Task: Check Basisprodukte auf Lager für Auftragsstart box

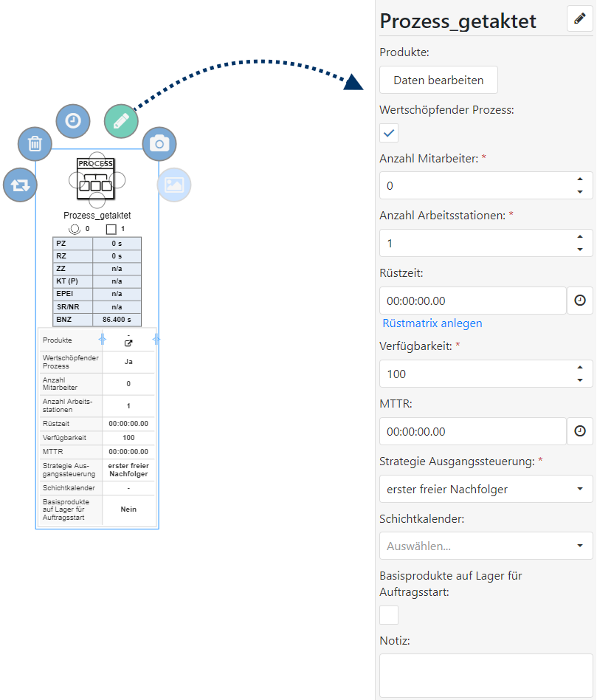Action: click(x=389, y=615)
